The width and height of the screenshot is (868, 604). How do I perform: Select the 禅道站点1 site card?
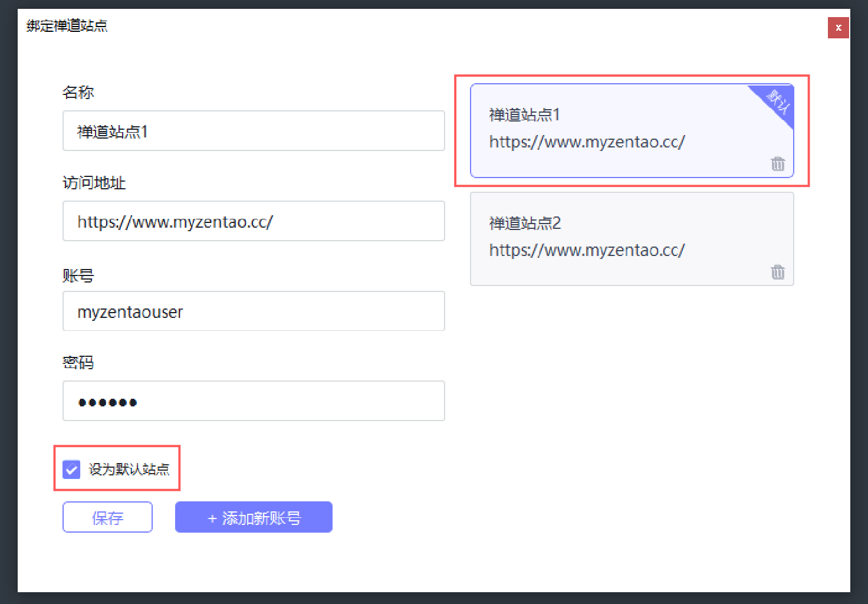pyautogui.click(x=632, y=131)
